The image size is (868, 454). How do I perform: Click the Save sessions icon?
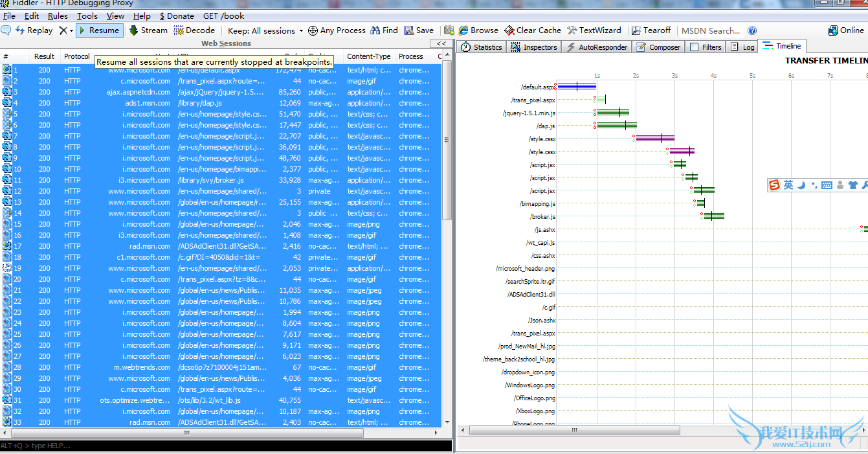click(x=409, y=30)
